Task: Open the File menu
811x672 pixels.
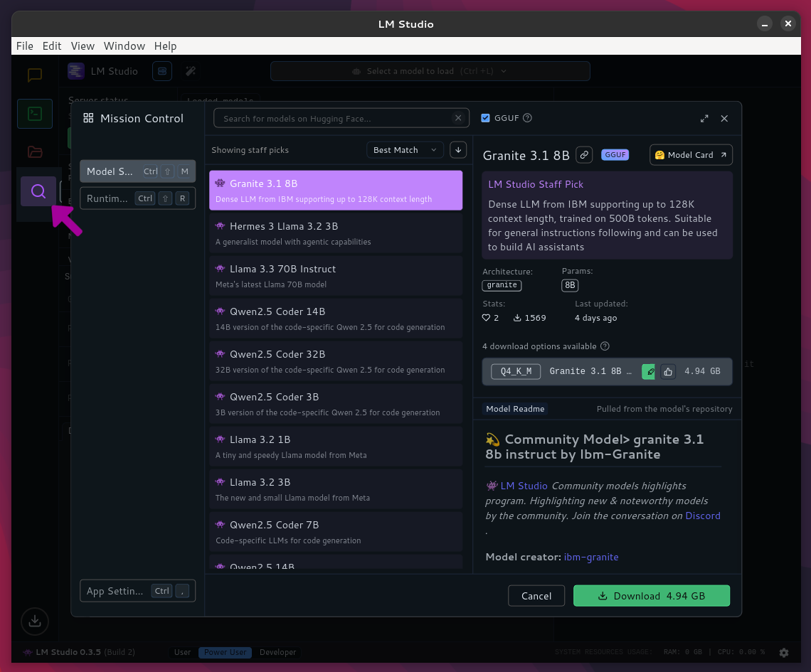Action: click(25, 46)
